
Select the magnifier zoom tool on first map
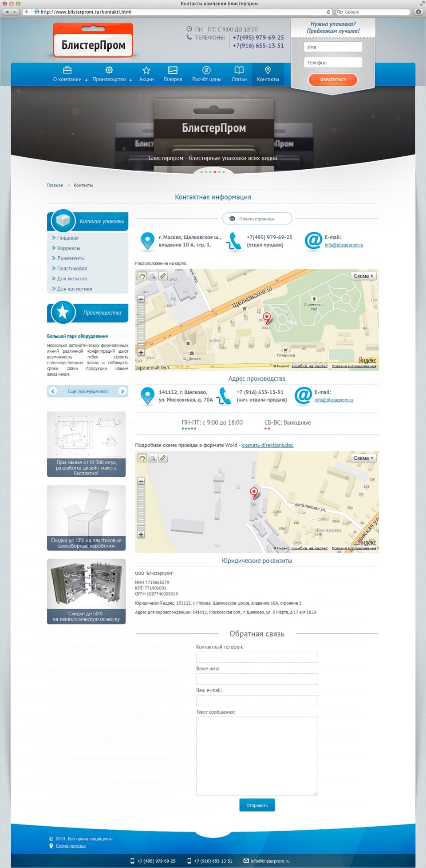(153, 276)
